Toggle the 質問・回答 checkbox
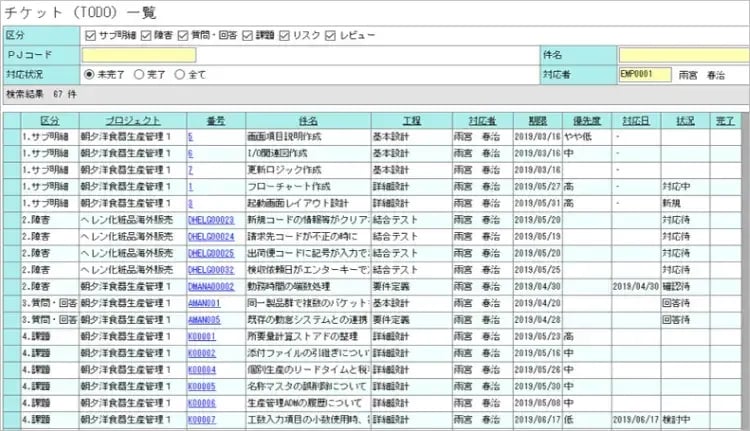 pos(184,36)
